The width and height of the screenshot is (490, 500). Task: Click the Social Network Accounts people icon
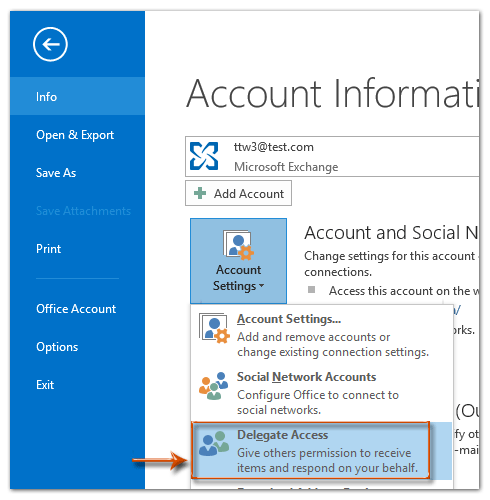tap(214, 386)
